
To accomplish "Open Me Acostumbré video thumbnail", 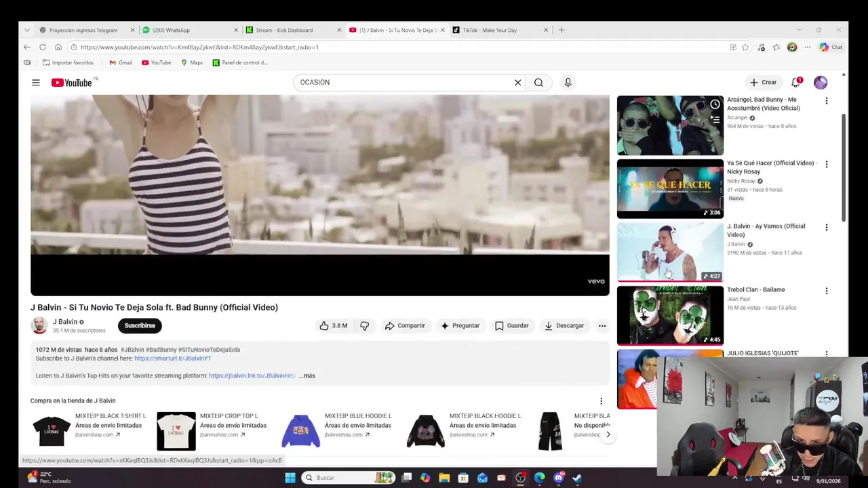I will (x=670, y=126).
